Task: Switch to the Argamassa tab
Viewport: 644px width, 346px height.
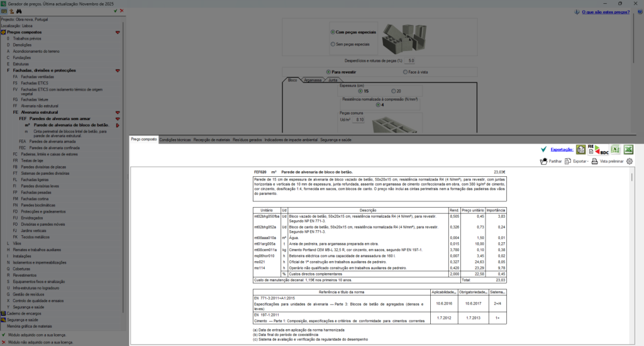Action: (313, 80)
